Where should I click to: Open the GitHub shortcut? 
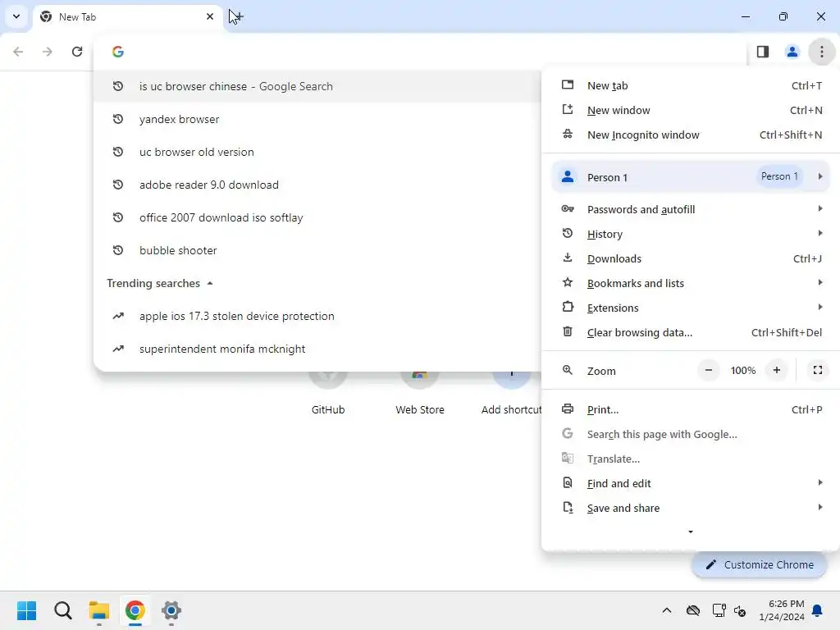(x=328, y=394)
